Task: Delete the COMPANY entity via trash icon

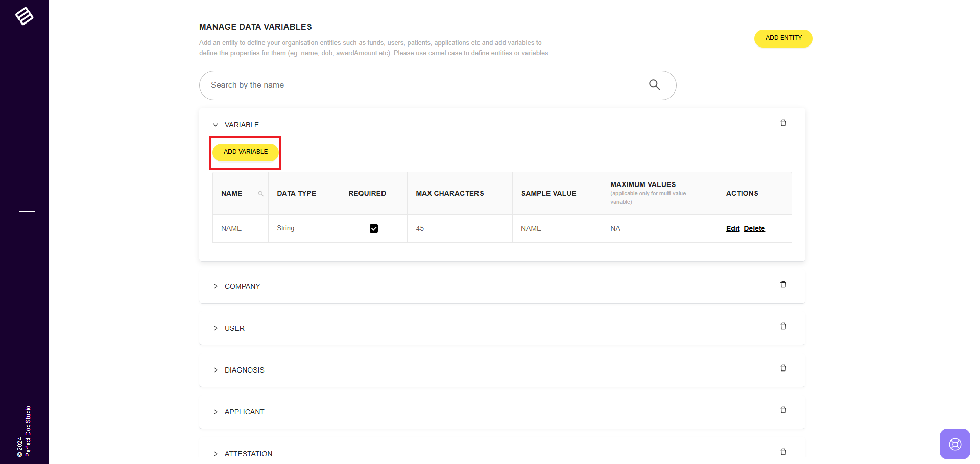Action: [x=783, y=284]
